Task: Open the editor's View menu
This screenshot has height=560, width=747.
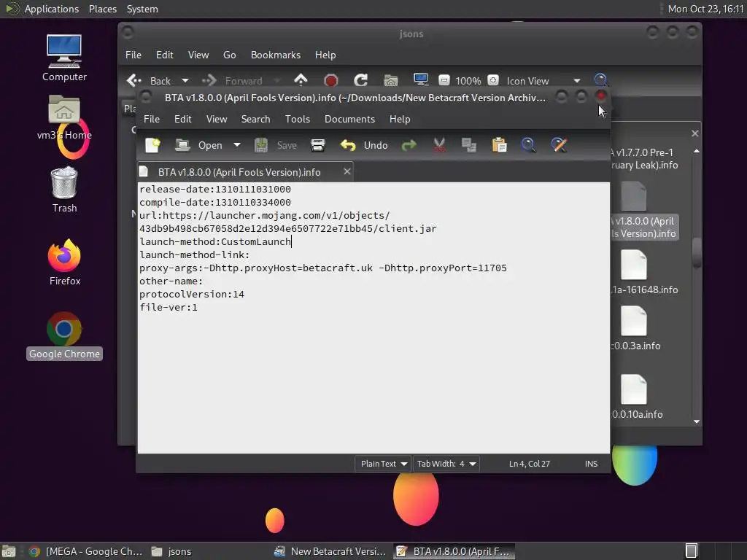Action: (216, 119)
